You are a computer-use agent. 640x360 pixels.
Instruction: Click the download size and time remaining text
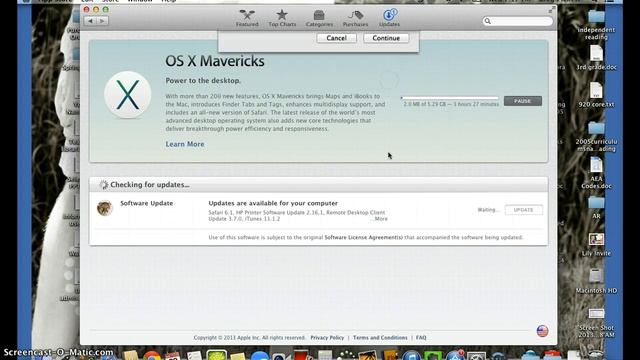pos(451,104)
